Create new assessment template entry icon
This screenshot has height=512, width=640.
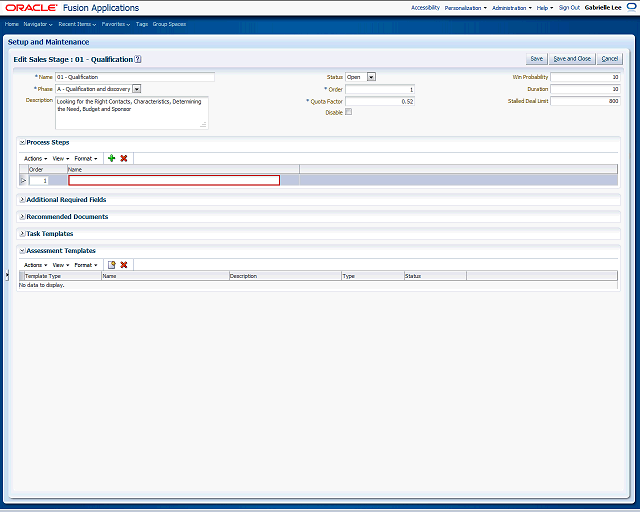pos(111,265)
